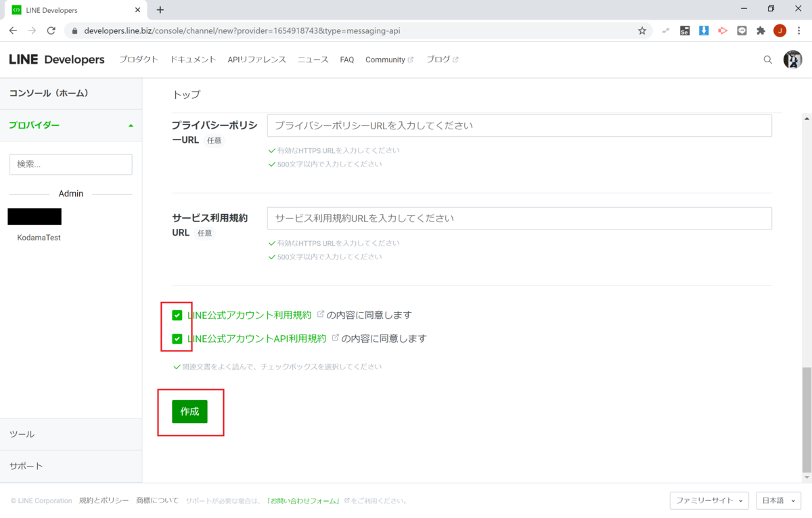Open the browser extensions puzzle icon
Screen dimensions: 812x518
(761, 30)
